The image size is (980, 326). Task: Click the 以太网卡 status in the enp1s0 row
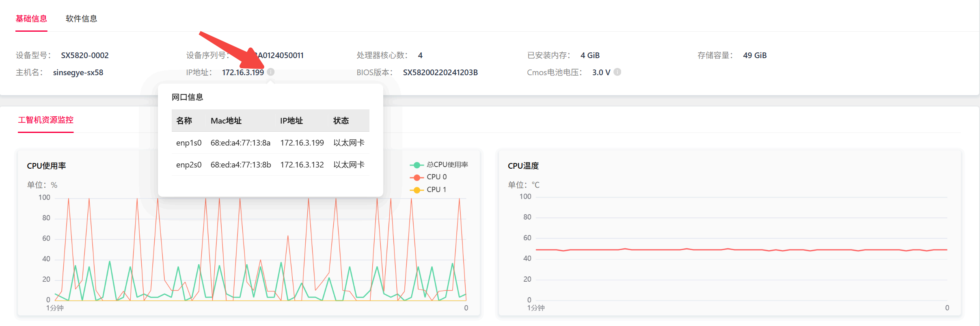point(349,143)
